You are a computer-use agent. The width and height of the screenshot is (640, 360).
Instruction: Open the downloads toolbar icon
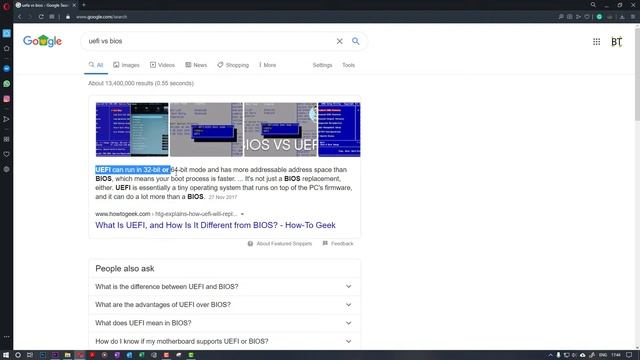pos(622,17)
